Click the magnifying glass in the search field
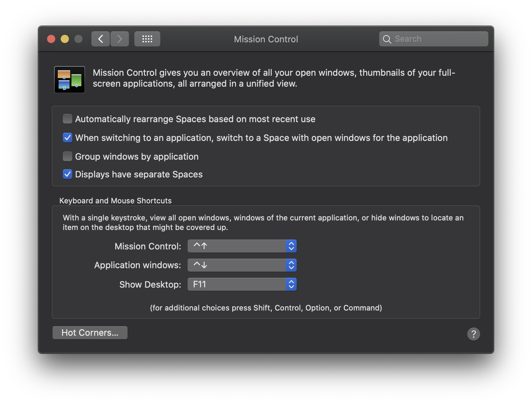The height and width of the screenshot is (404, 532). point(387,39)
